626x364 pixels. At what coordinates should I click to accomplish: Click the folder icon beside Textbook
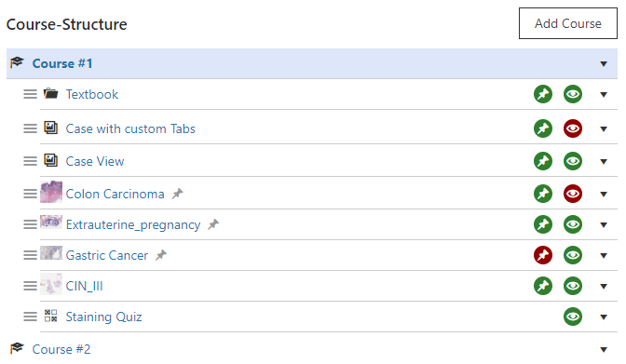[x=50, y=94]
